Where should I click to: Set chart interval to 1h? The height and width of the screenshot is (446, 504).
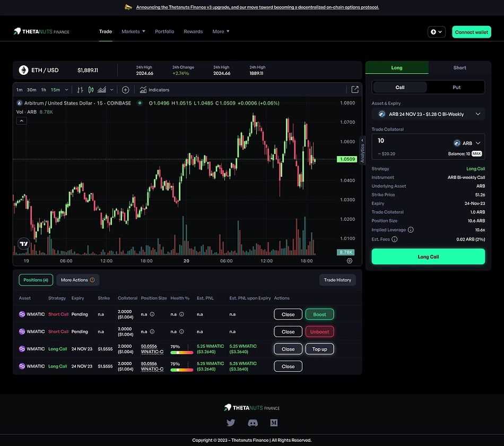(x=44, y=90)
